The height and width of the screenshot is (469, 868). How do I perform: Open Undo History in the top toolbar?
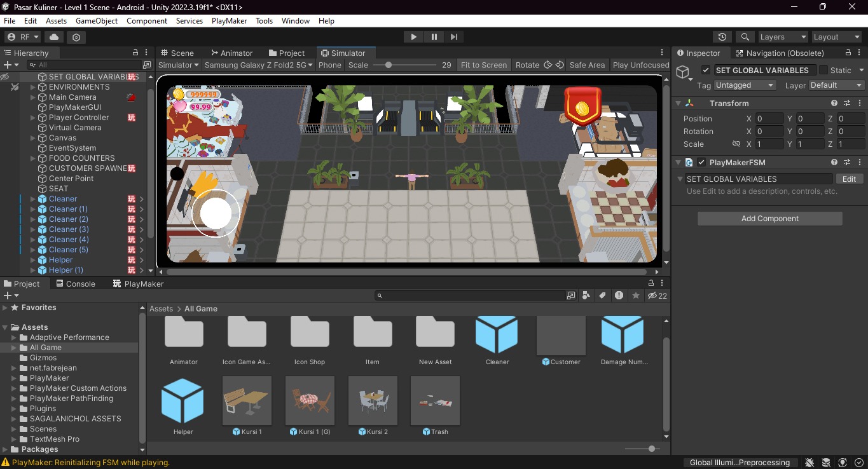point(722,37)
